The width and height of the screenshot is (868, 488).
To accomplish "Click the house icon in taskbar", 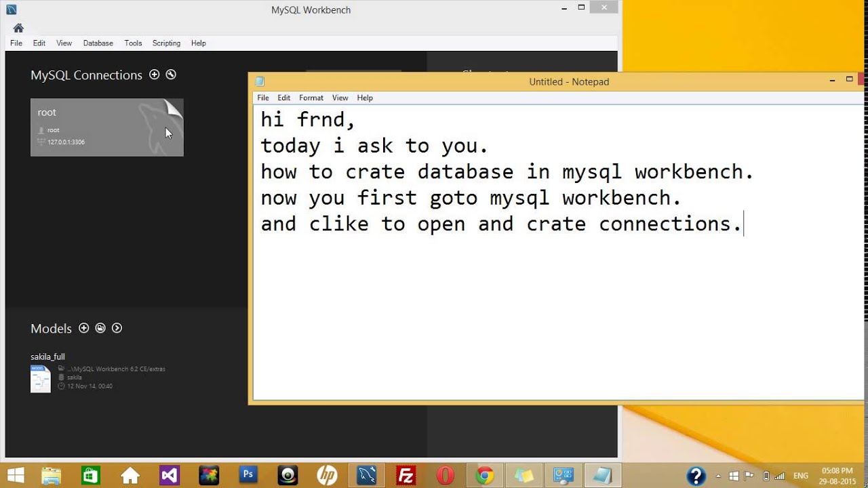I will click(130, 475).
